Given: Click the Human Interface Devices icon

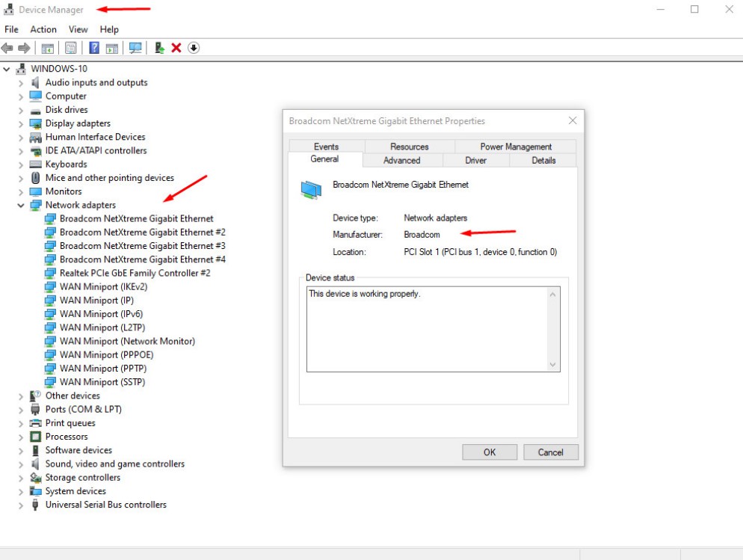Looking at the screenshot, I should pos(36,138).
